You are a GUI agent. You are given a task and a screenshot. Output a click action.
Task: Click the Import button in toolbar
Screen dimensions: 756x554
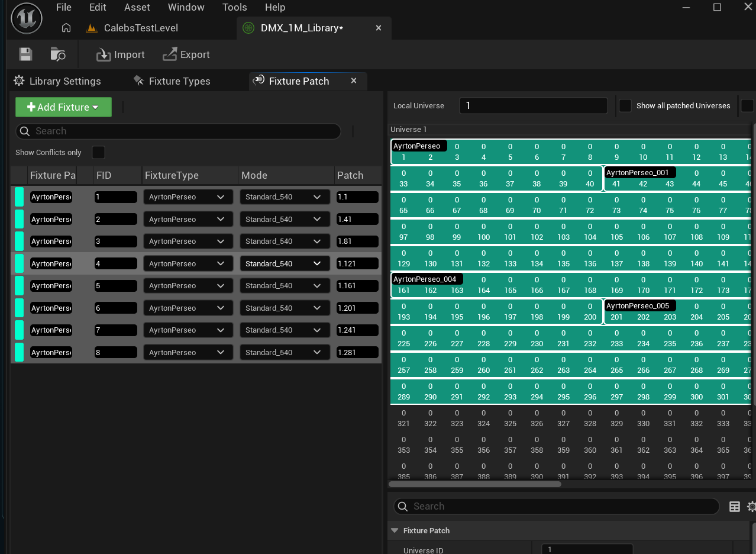(x=121, y=54)
